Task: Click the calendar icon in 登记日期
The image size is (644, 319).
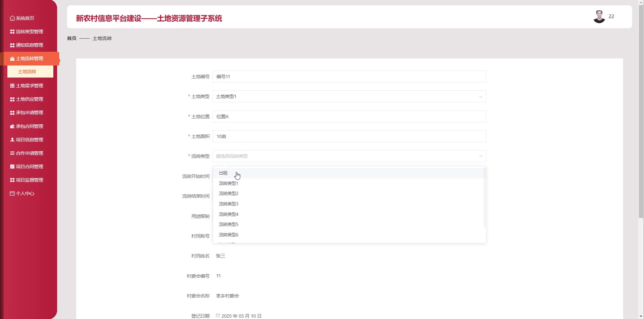Action: [218, 316]
